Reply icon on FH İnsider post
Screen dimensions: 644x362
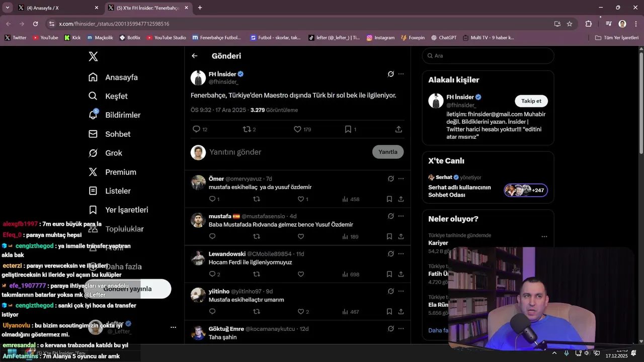197,129
